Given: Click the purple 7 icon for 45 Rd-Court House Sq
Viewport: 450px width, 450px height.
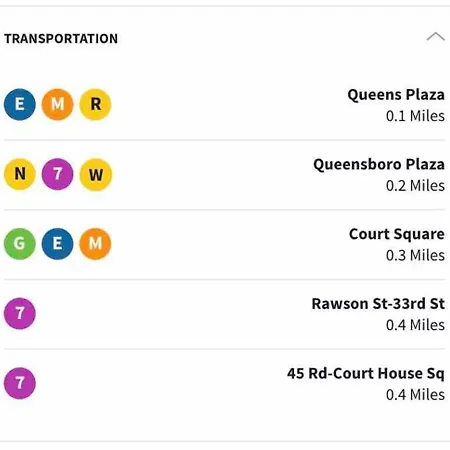Looking at the screenshot, I should (x=20, y=383).
